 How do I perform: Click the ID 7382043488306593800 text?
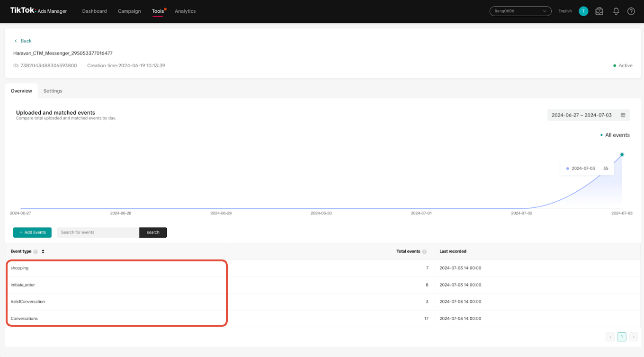coord(45,66)
